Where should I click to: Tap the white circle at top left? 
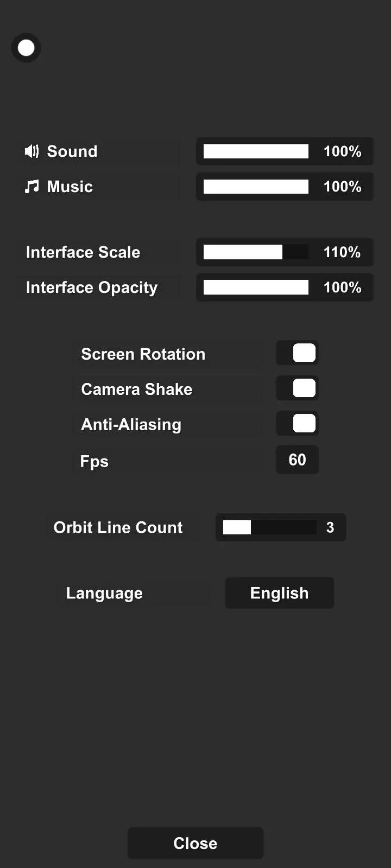pos(26,48)
